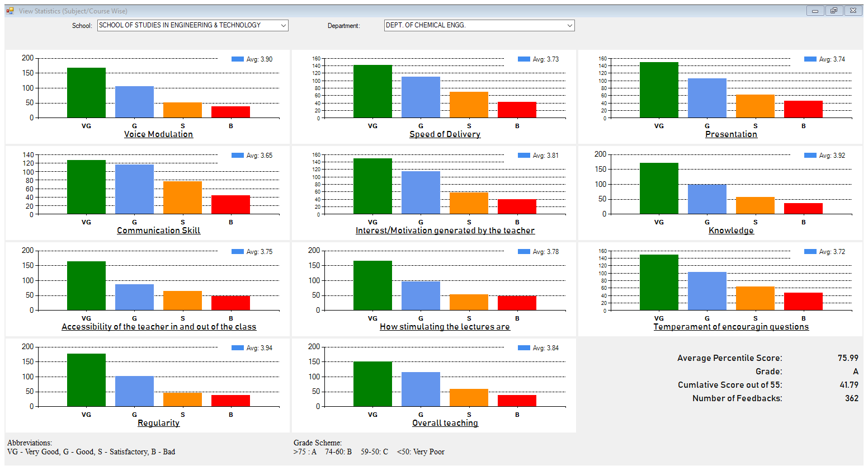
Task: Click the Overall teaching chart title
Action: click(x=445, y=423)
